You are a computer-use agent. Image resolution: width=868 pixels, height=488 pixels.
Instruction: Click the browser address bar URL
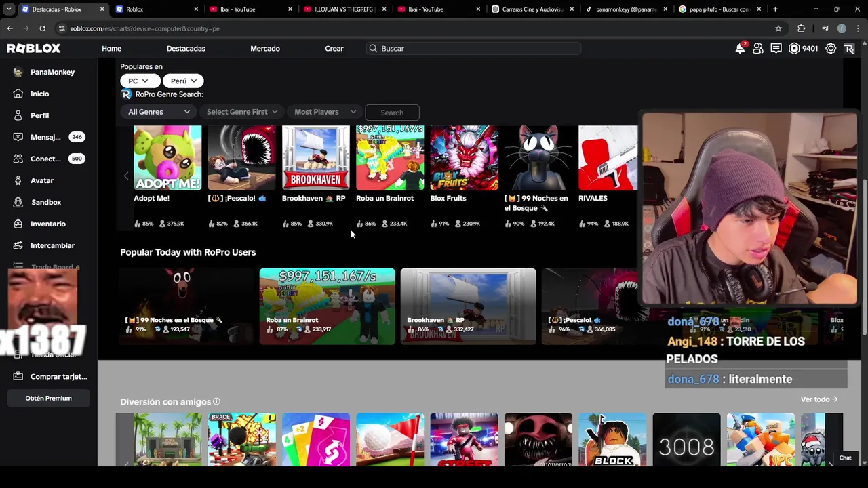[145, 28]
